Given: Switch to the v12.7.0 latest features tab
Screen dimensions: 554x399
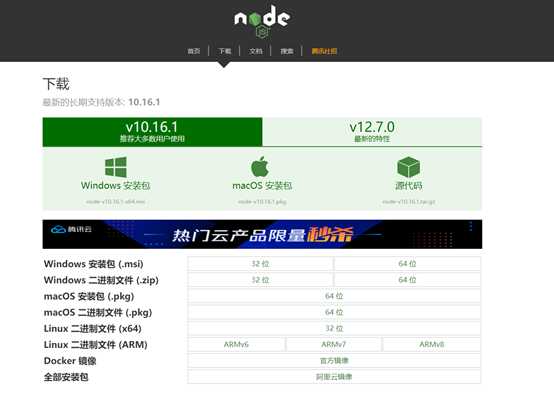Looking at the screenshot, I should 372,132.
